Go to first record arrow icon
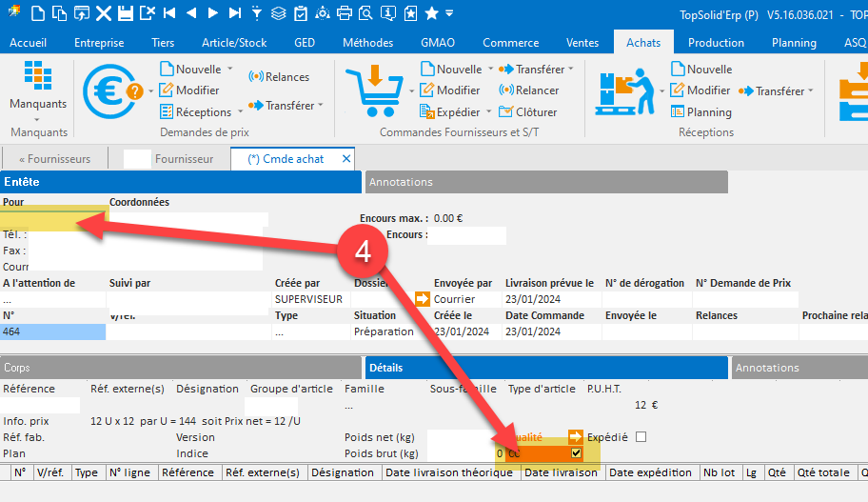This screenshot has width=868, height=502. tap(169, 12)
